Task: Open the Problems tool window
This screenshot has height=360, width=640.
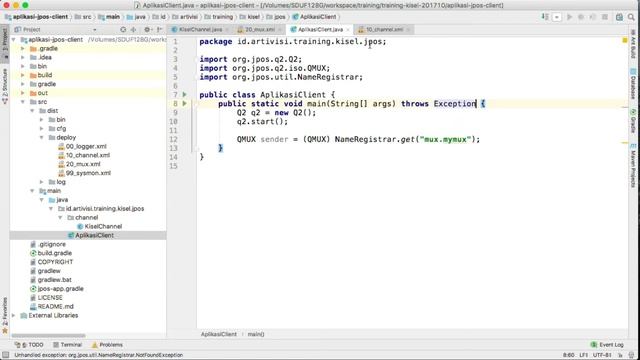Action: [x=107, y=345]
